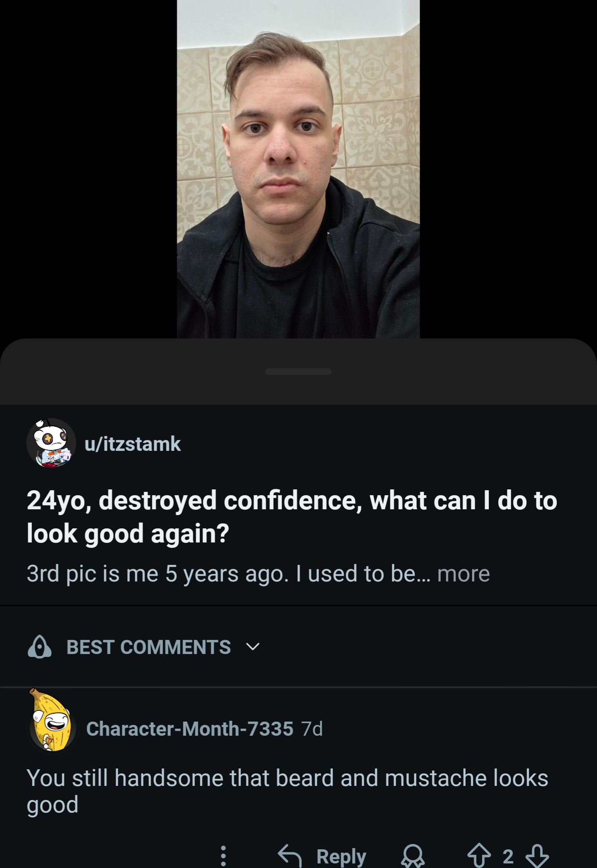Click the chevron next to BEST COMMENTS

point(252,647)
